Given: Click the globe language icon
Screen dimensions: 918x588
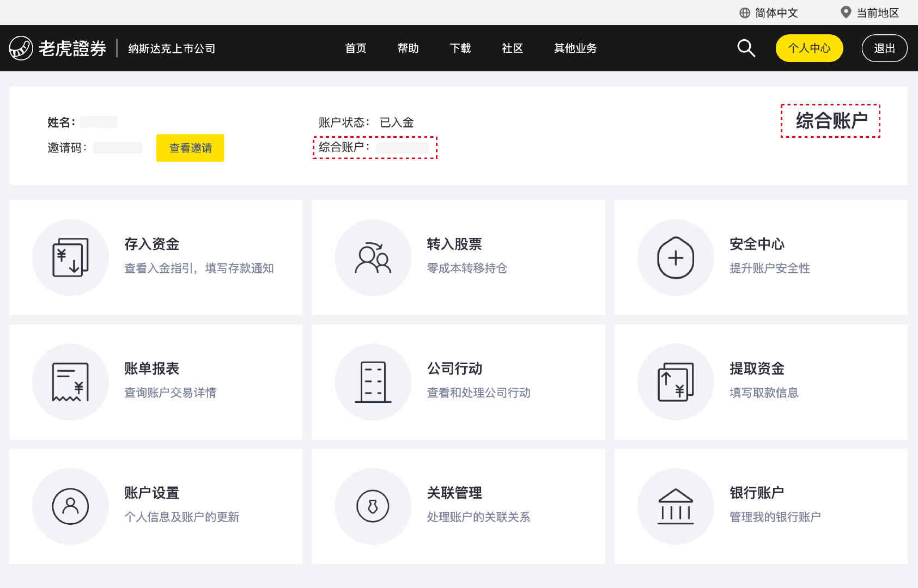Looking at the screenshot, I should tap(744, 13).
